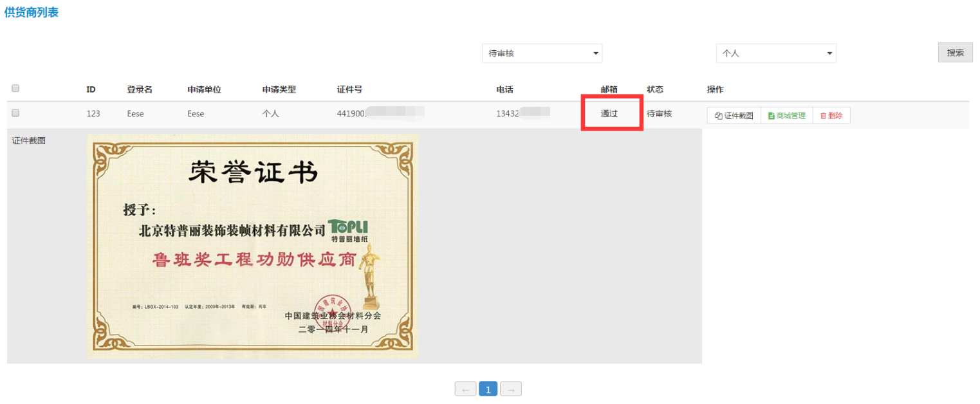The width and height of the screenshot is (980, 404).
Task: Select Eese in the 申请单位 column
Action: click(196, 114)
